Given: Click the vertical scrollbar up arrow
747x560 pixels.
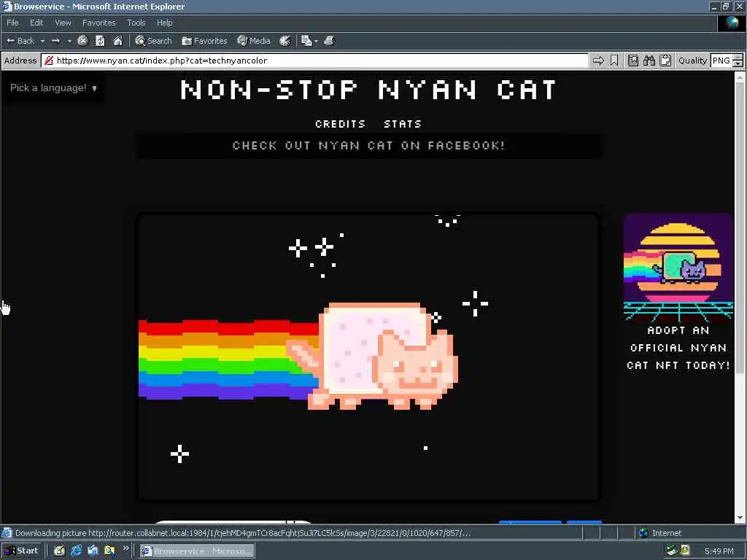Looking at the screenshot, I should coord(740,77).
